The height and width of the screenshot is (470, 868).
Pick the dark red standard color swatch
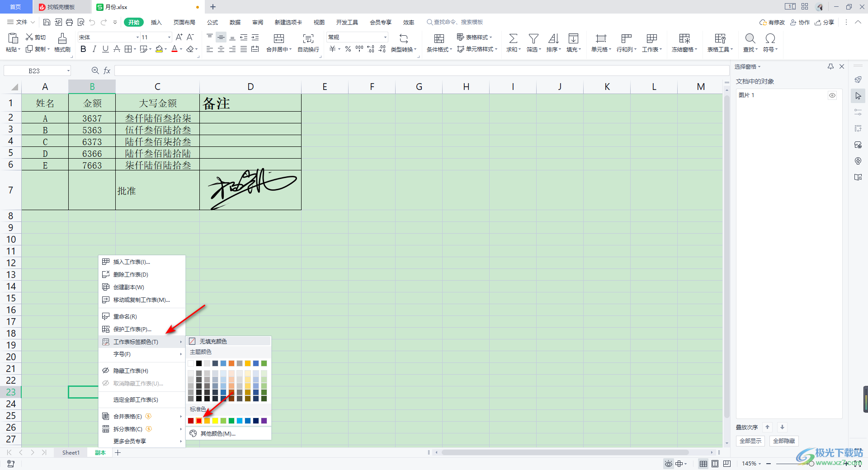pyautogui.click(x=191, y=421)
